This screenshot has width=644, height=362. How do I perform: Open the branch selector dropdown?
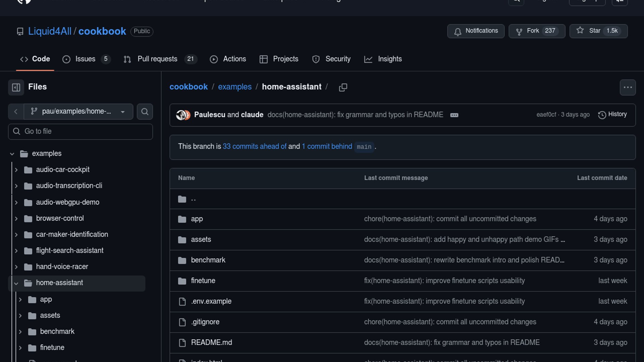78,112
